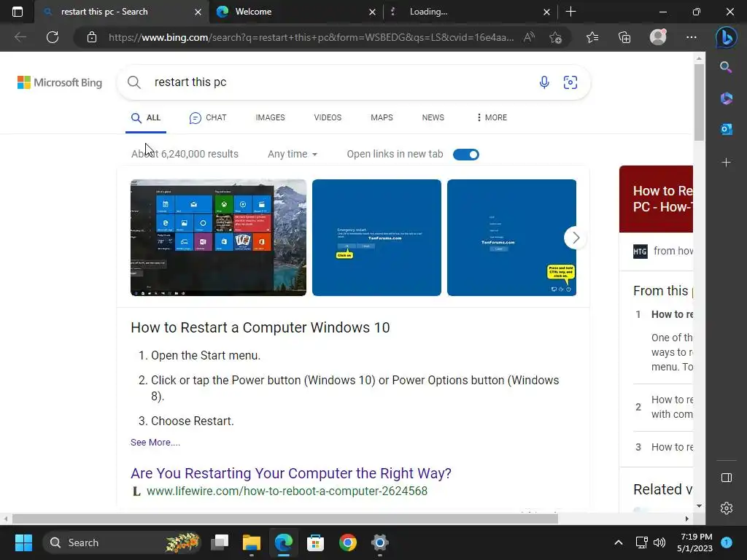The height and width of the screenshot is (560, 747).
Task: Show next carousel images
Action: [x=576, y=238]
